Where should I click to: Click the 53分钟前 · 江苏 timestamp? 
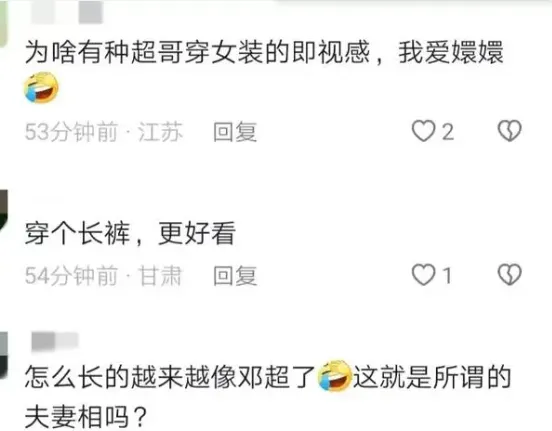click(x=104, y=132)
